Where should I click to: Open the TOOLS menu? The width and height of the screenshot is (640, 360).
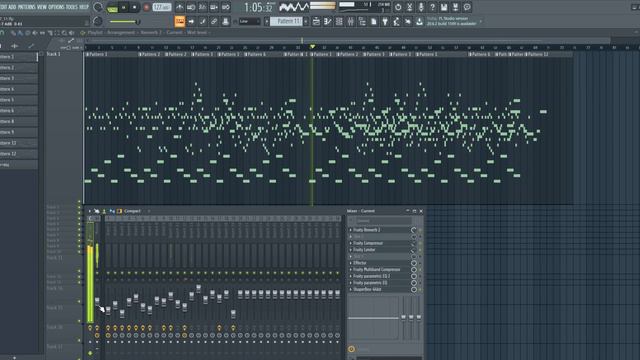click(x=72, y=7)
